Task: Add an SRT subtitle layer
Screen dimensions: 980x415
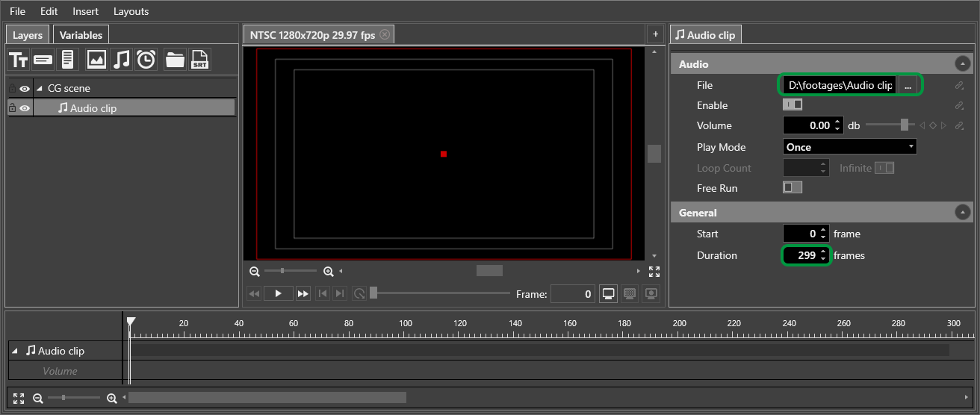Action: point(199,60)
